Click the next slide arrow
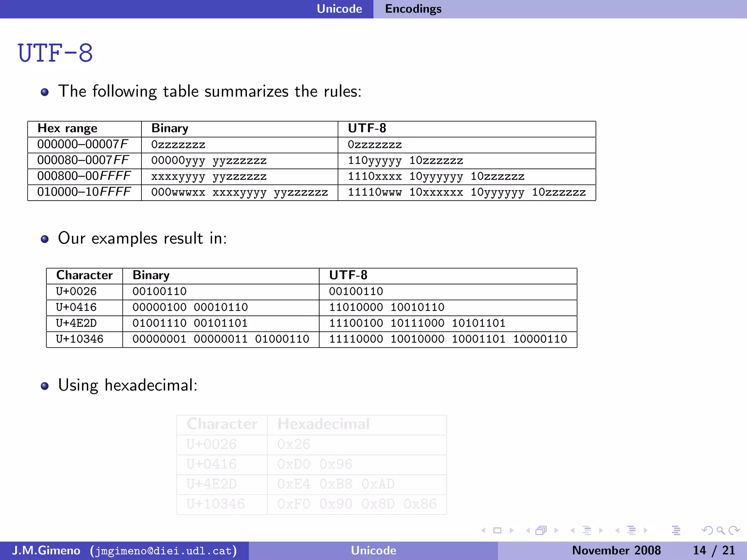 [x=511, y=530]
